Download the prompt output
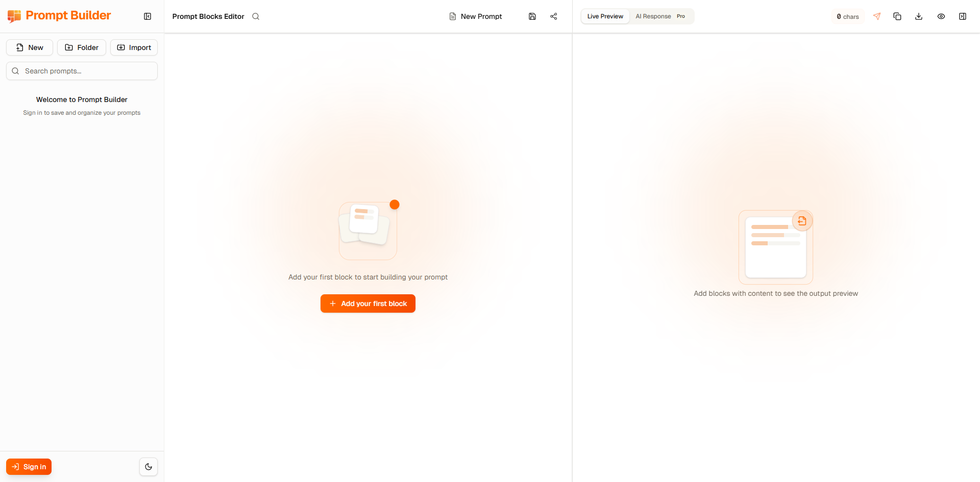 [919, 16]
